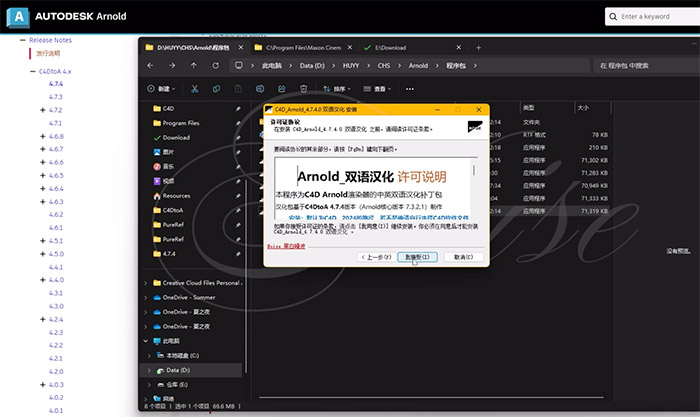
Task: Collapse the C4DtoA 4.x tree node
Action: tap(33, 71)
